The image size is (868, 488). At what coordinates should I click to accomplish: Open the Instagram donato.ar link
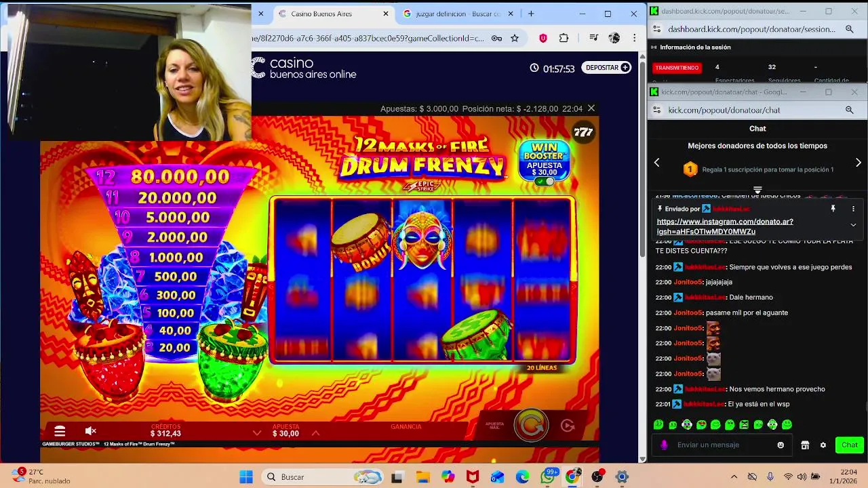[x=724, y=226]
